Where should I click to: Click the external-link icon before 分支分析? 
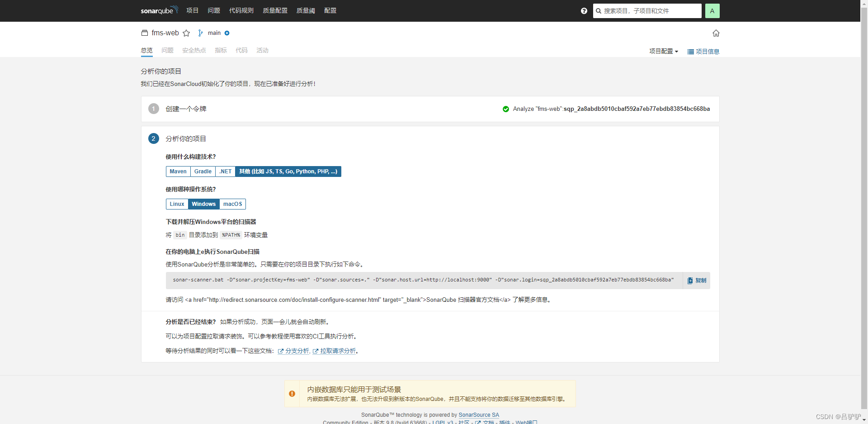coord(281,351)
